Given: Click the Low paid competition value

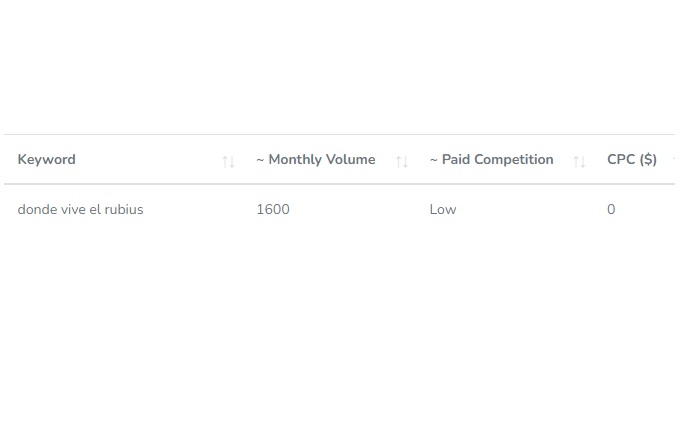Looking at the screenshot, I should (442, 210).
